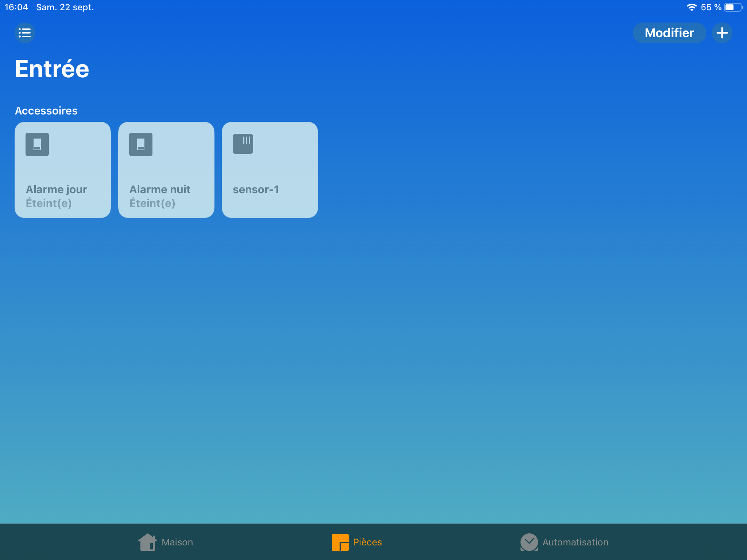Click the Automatisation clock checkmark icon
Image resolution: width=747 pixels, height=560 pixels.
point(529,542)
